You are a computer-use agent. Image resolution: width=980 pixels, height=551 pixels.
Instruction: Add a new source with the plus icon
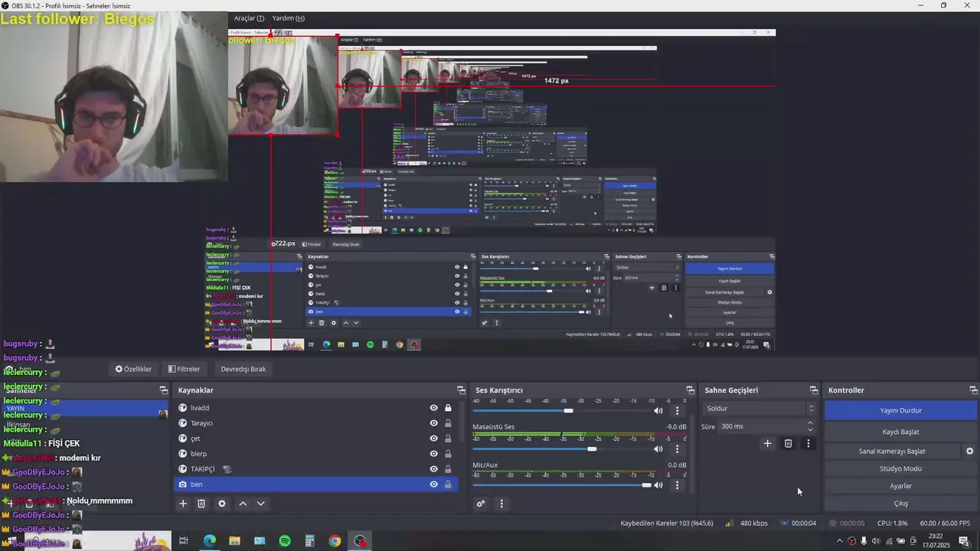(183, 504)
